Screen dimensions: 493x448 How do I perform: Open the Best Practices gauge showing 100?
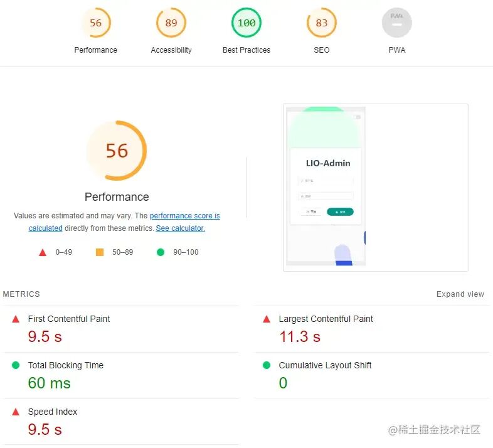(x=246, y=23)
